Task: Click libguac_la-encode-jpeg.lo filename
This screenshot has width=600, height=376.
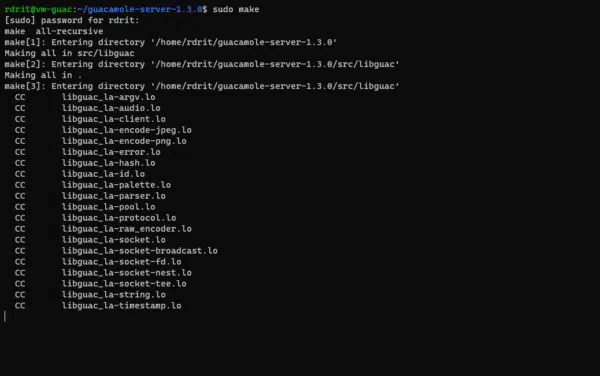Action: pyautogui.click(x=127, y=130)
